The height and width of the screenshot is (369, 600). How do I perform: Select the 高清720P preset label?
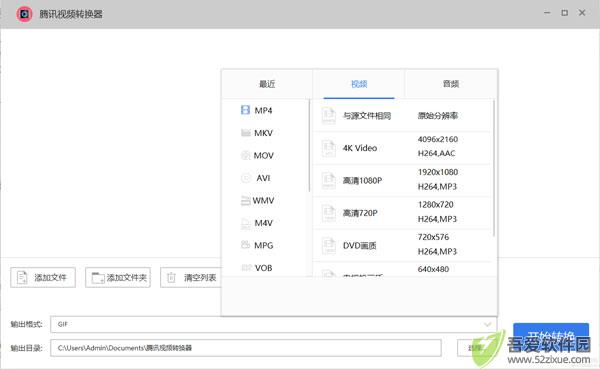[360, 213]
